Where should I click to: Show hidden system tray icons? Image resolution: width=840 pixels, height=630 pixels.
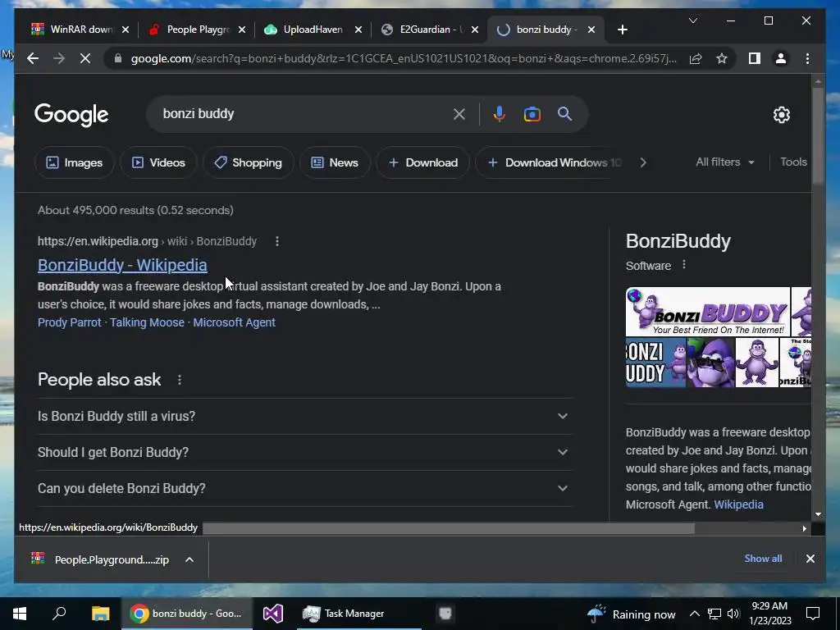694,614
